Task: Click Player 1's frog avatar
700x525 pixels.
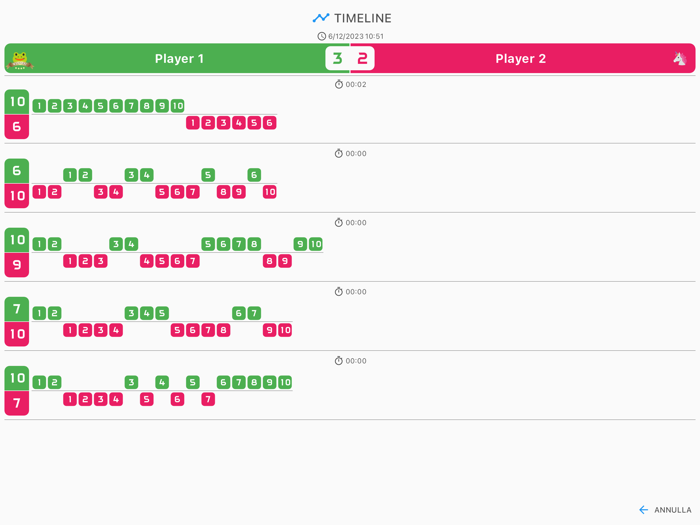Action: pyautogui.click(x=20, y=59)
